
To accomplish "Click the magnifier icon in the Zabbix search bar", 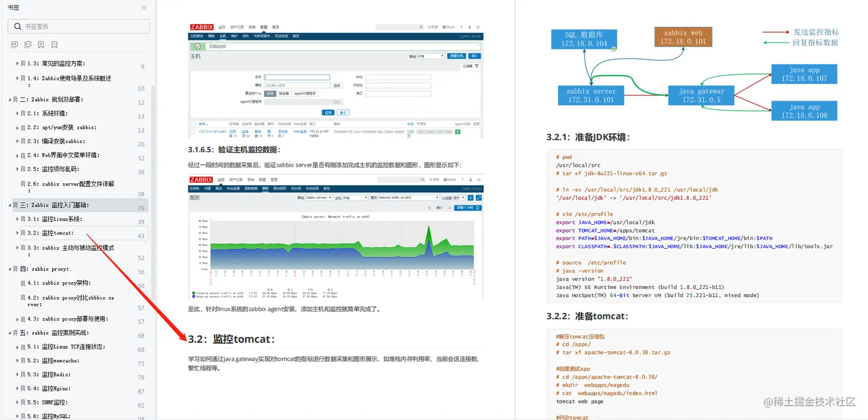I will [420, 26].
